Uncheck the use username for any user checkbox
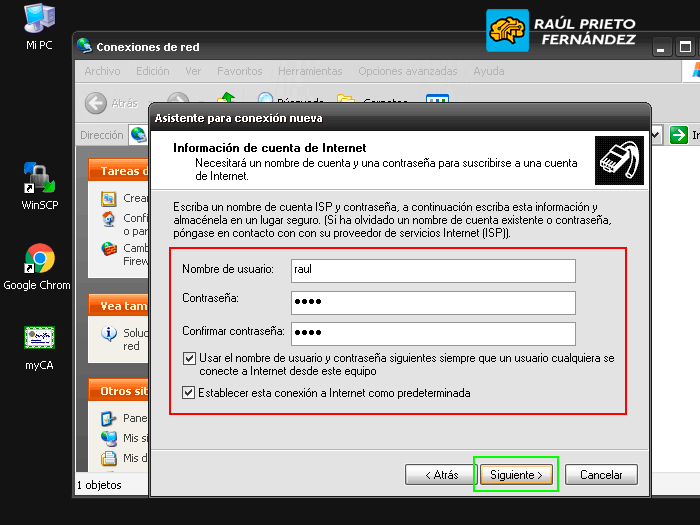 click(x=190, y=358)
